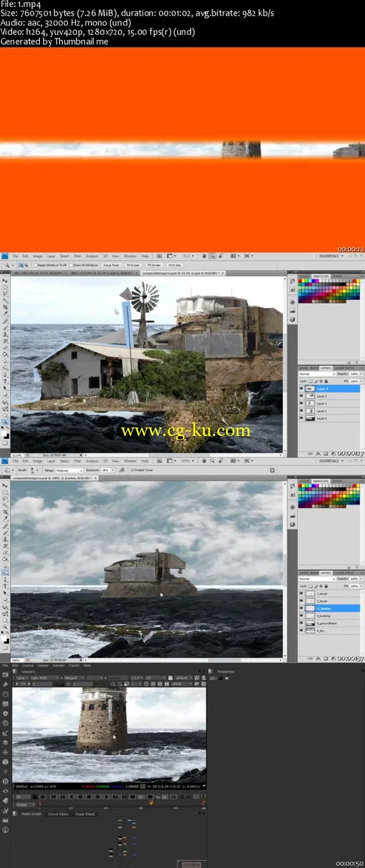Click the Fill Screen button
The height and width of the screenshot is (868, 365).
(x=155, y=264)
